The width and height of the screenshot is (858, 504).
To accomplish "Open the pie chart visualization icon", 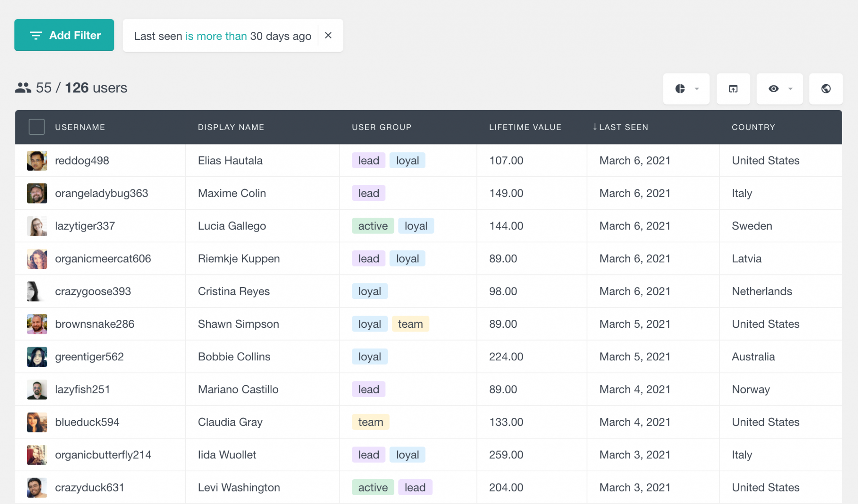I will (680, 89).
